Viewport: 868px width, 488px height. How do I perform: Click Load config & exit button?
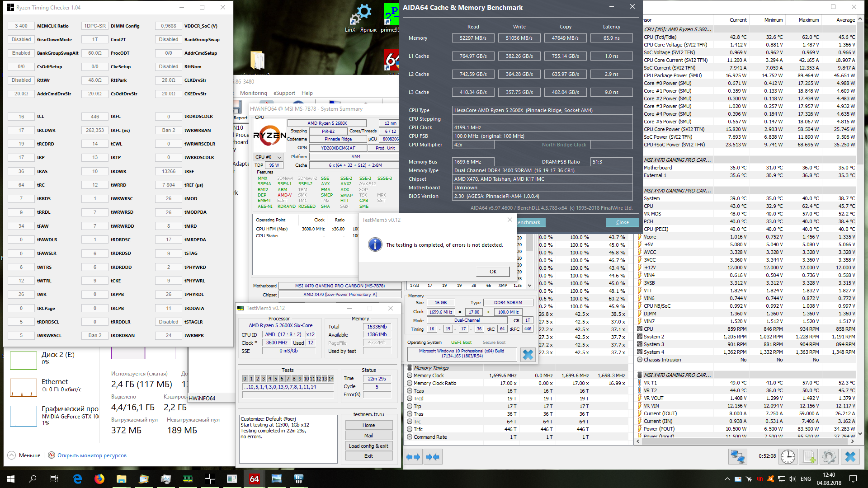(368, 446)
